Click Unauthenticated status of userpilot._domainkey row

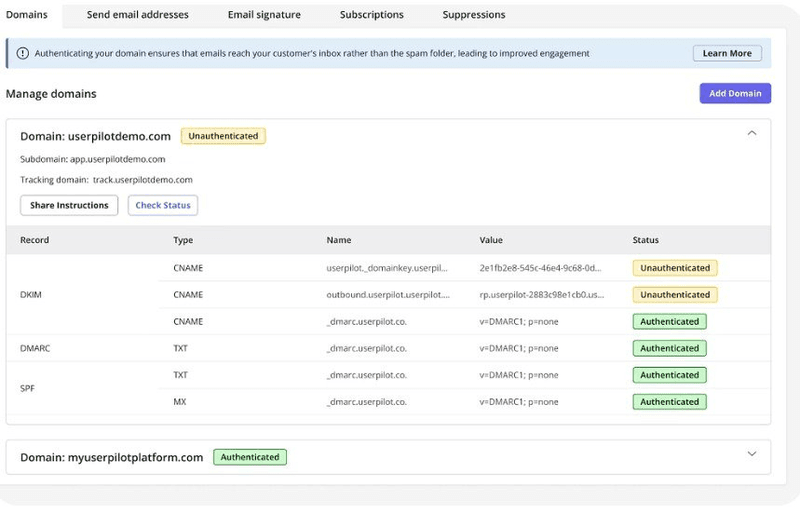click(675, 268)
